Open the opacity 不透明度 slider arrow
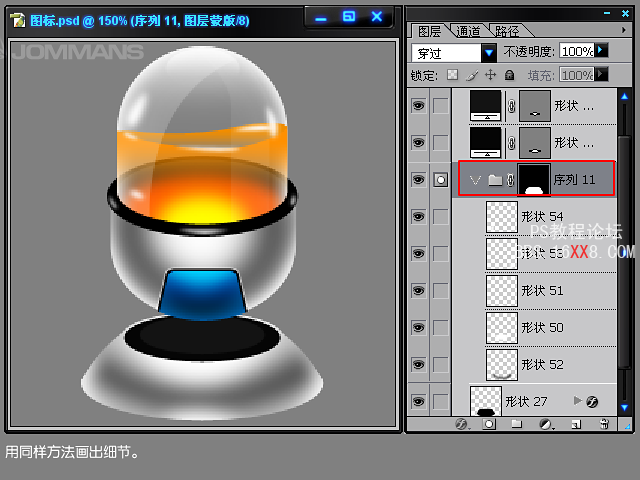Screen dimensions: 640x480 point(602,50)
